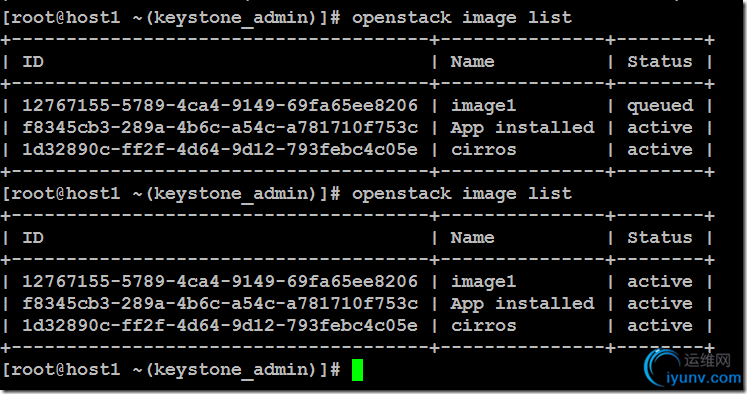Screen dimensions: 747x394
Task: Click the cirros ID in second table
Action: pyautogui.click(x=220, y=325)
